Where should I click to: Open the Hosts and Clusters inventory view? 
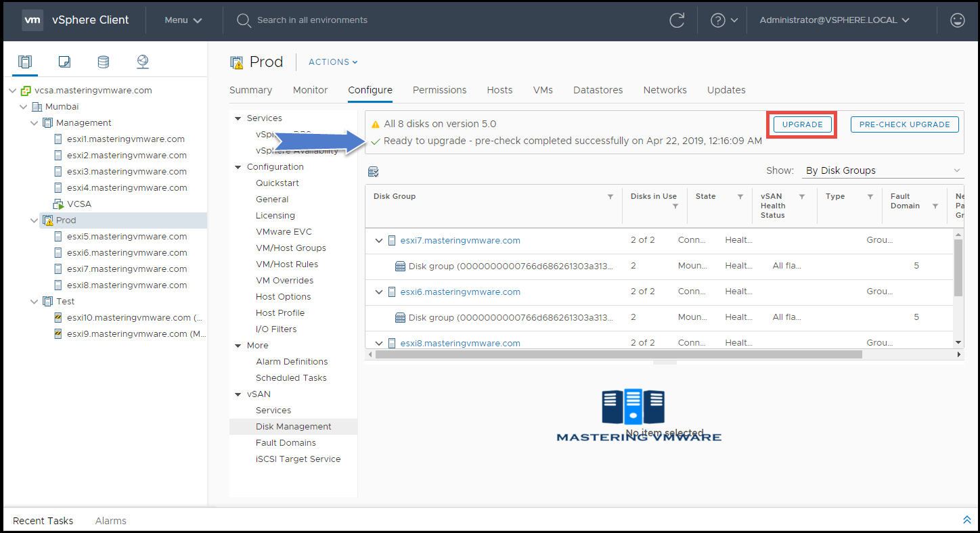tap(25, 62)
